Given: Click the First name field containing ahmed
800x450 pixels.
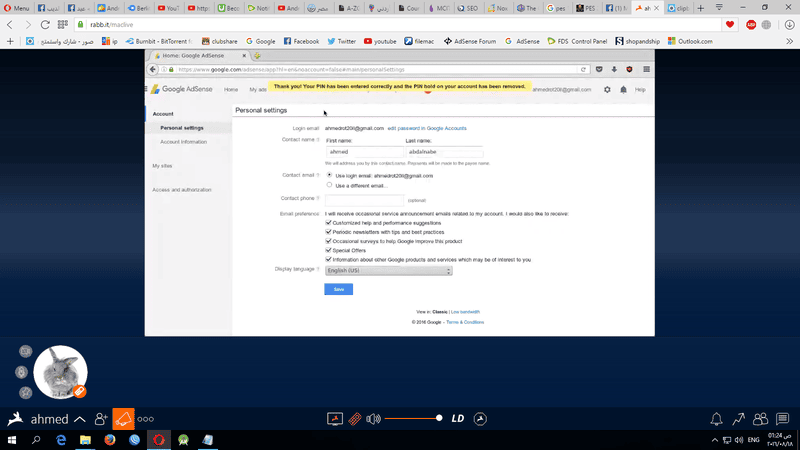Looking at the screenshot, I should (x=365, y=152).
